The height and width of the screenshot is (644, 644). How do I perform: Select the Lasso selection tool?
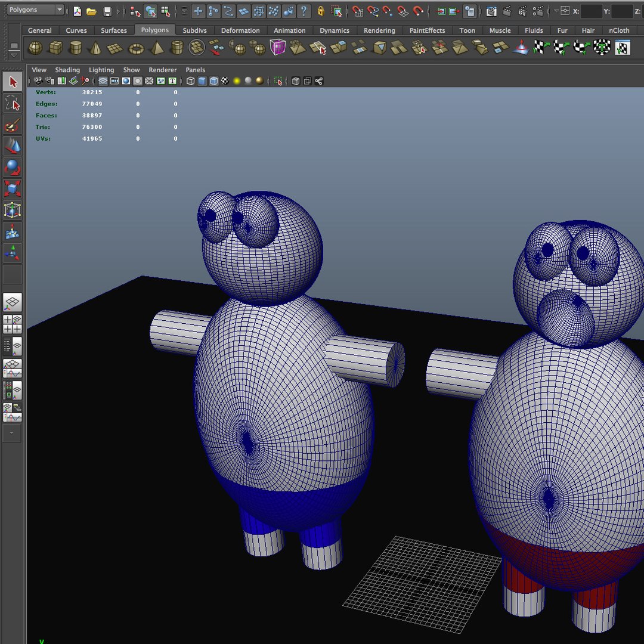[13, 103]
